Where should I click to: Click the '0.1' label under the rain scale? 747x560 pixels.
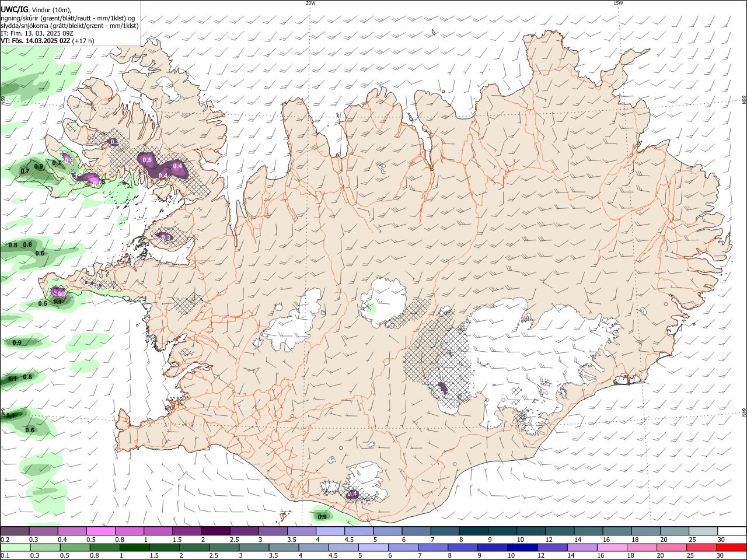(5, 556)
